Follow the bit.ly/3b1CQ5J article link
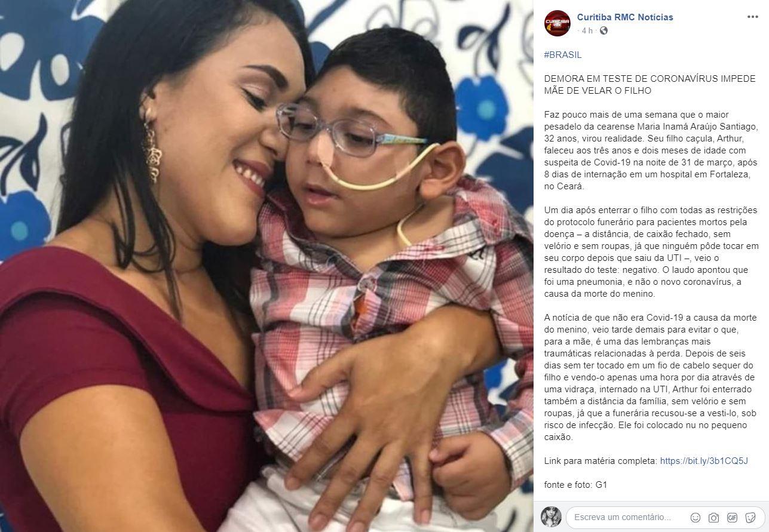The height and width of the screenshot is (532, 769). point(704,461)
